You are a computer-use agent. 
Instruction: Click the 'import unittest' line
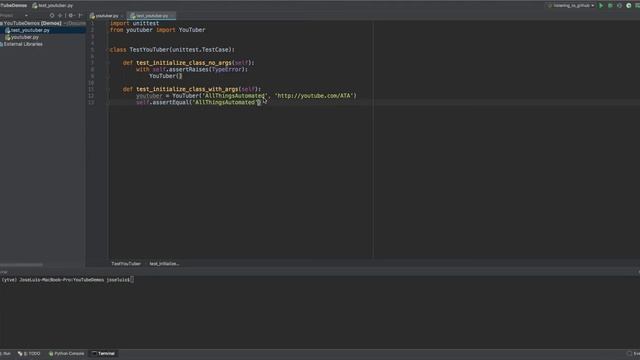(x=134, y=23)
